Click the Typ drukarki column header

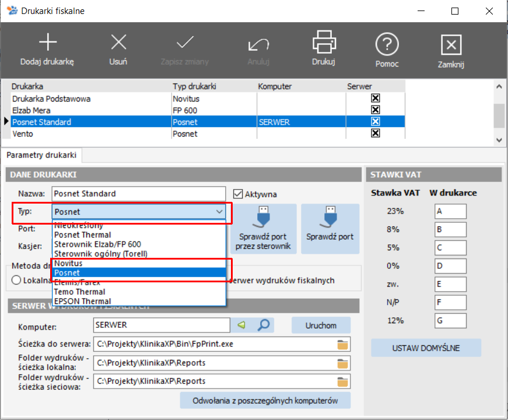pyautogui.click(x=214, y=86)
